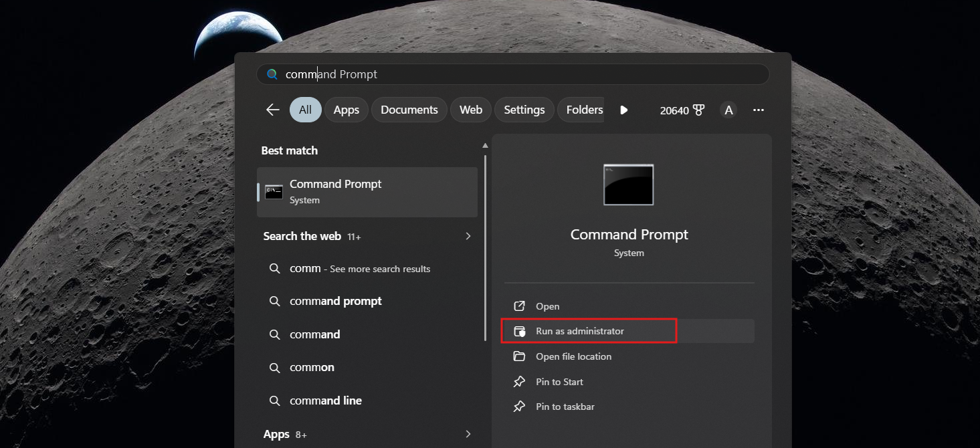Click the Run as administrator shield icon
This screenshot has height=448, width=980.
(x=519, y=331)
